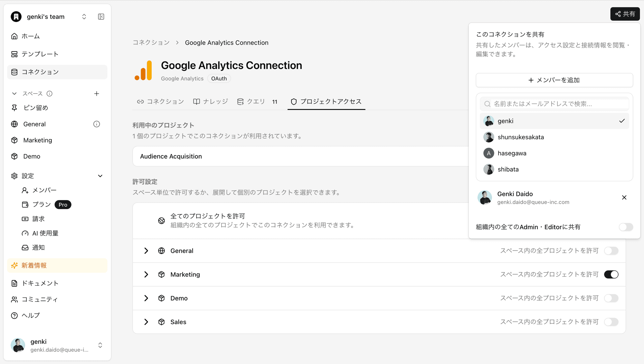This screenshot has width=644, height=364.
Task: Collapse the スペース section chevron
Action: pos(14,93)
